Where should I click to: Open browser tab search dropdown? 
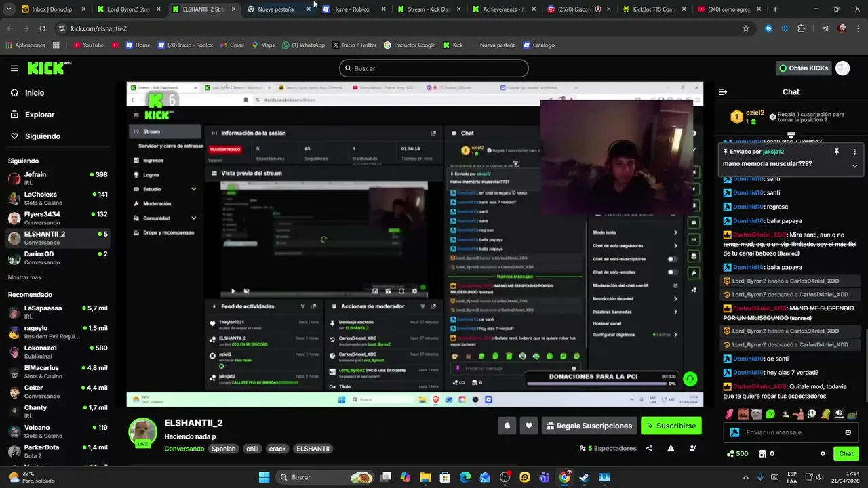pos(9,9)
